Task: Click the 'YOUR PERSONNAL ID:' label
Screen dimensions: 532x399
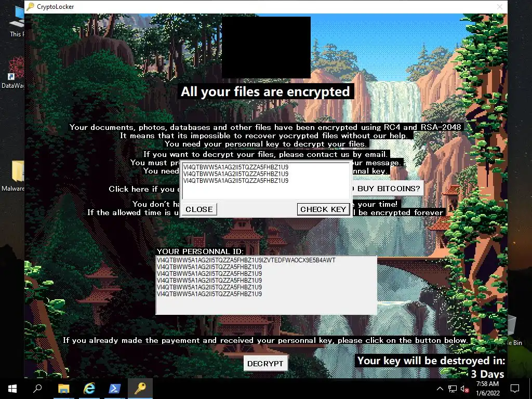Action: click(x=200, y=251)
